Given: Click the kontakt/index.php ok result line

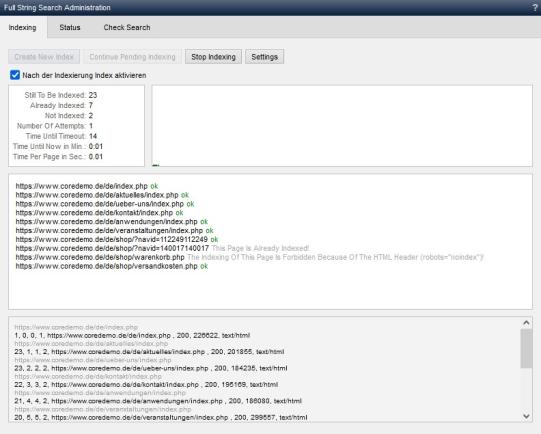Looking at the screenshot, I should click(x=99, y=213).
